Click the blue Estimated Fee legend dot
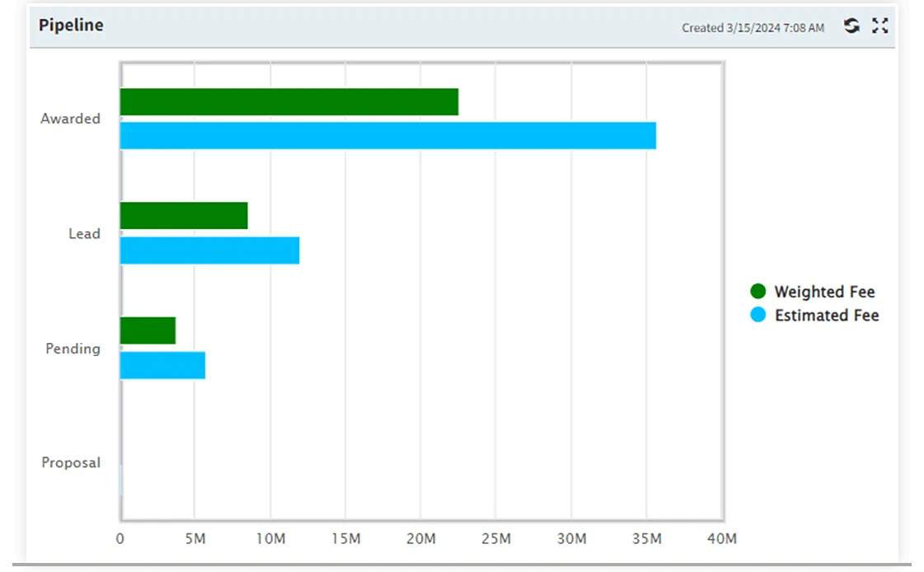 click(757, 315)
